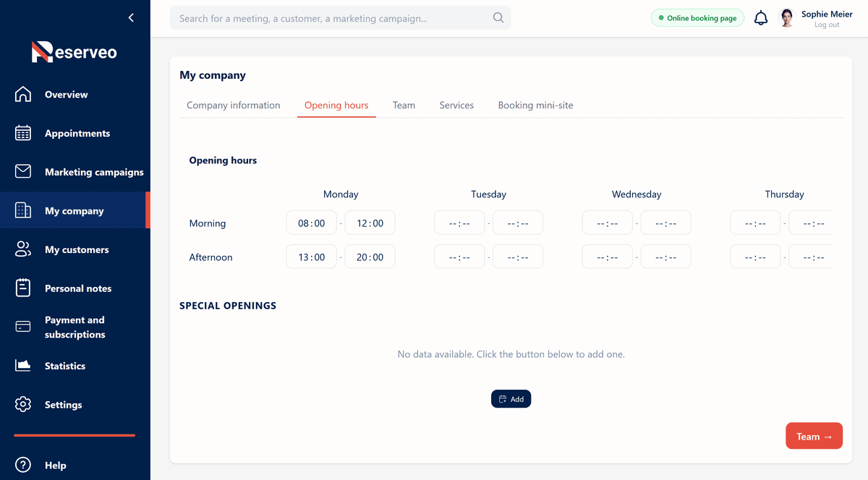Image resolution: width=868 pixels, height=480 pixels.
Task: Select the Opening hours tab
Action: tap(336, 106)
